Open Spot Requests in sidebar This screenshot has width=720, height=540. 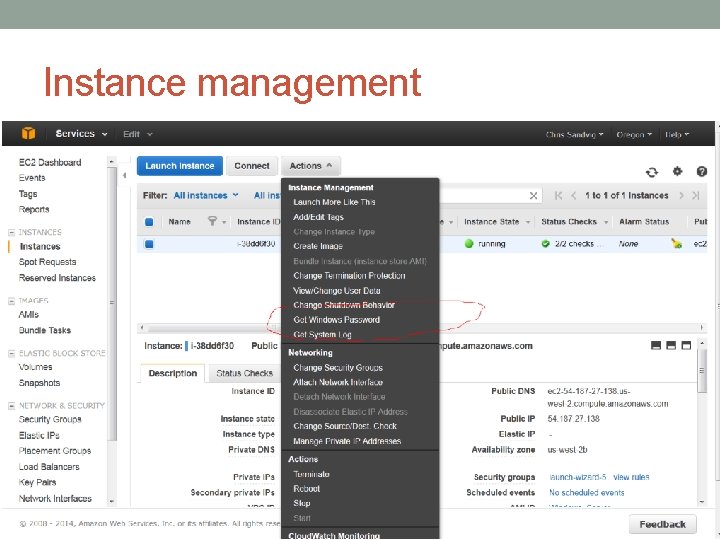pos(47,262)
